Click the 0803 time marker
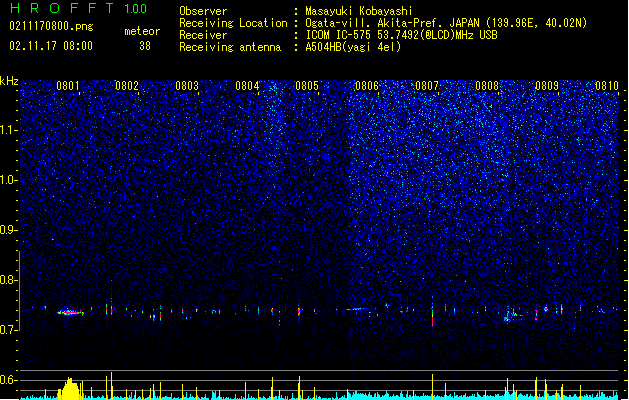 coord(187,86)
